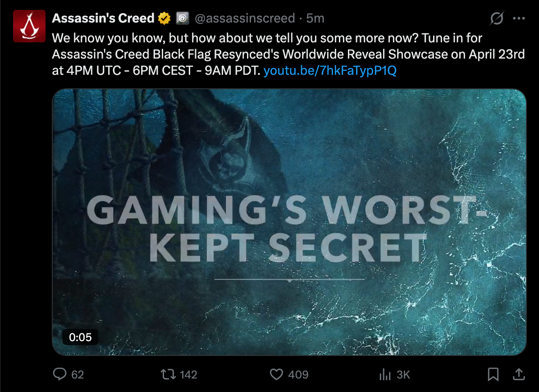Open the share post icon
Screen dimensions: 539x392
(519, 374)
